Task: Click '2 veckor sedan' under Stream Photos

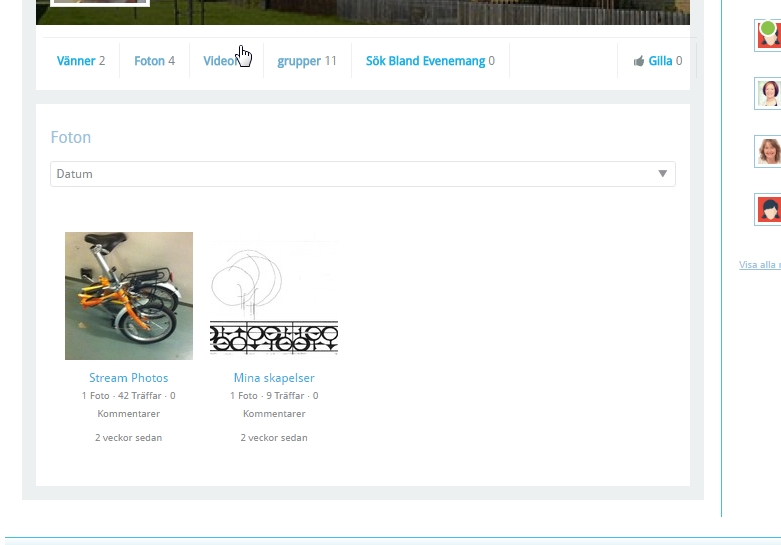Action: 129,437
